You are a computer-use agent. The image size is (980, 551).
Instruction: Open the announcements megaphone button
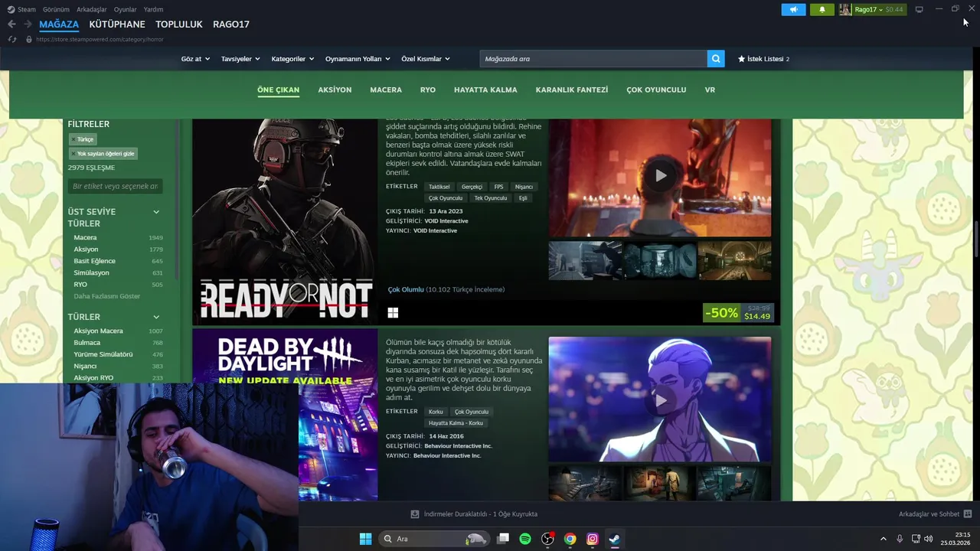coord(793,9)
